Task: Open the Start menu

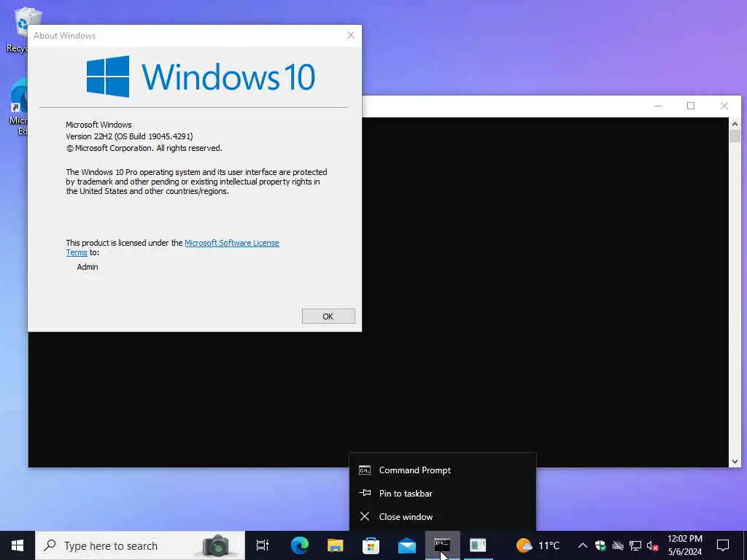Action: tap(18, 545)
